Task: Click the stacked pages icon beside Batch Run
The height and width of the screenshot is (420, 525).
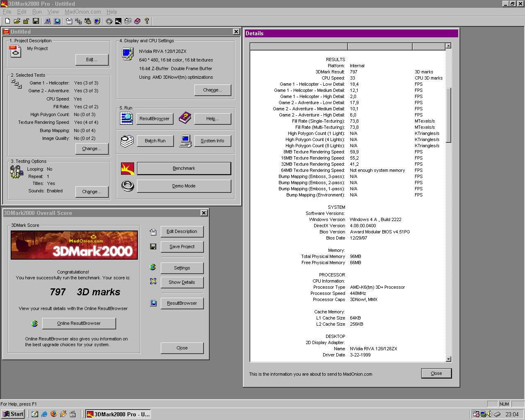Action: (127, 141)
